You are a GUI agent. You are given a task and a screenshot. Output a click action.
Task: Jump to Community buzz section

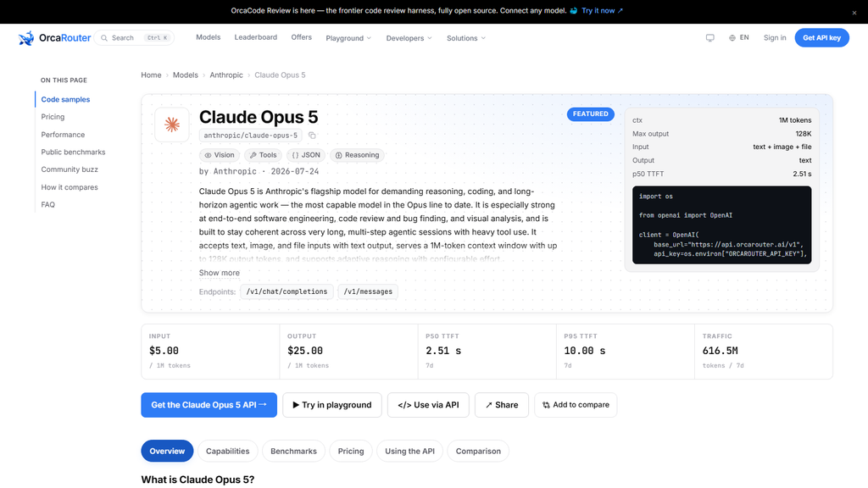(x=70, y=169)
